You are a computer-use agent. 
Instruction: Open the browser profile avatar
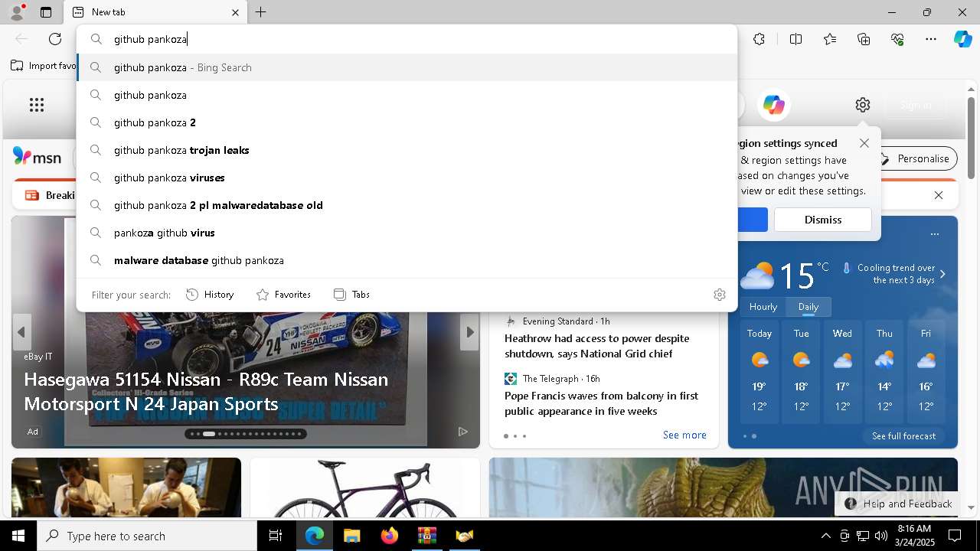click(16, 12)
